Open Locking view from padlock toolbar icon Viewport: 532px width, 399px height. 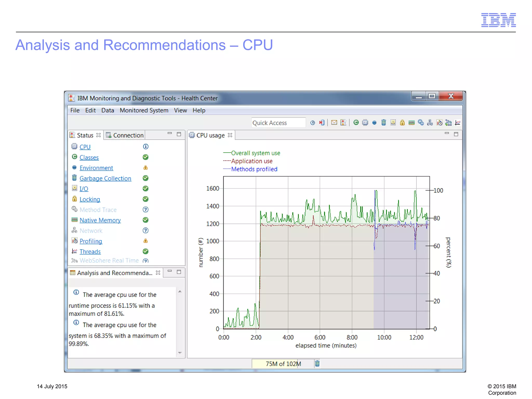pos(402,122)
